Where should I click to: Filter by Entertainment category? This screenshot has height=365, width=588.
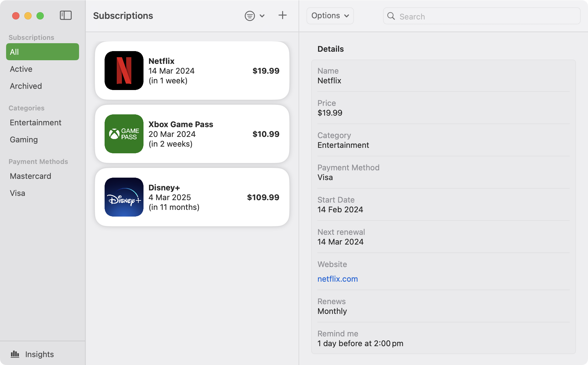coord(36,123)
